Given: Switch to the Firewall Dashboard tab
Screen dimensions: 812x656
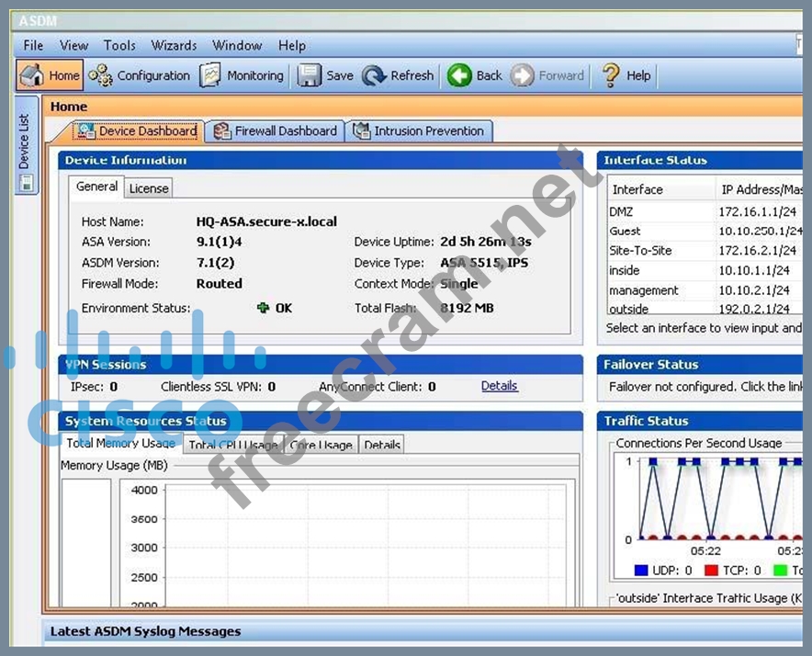Looking at the screenshot, I should 275,131.
